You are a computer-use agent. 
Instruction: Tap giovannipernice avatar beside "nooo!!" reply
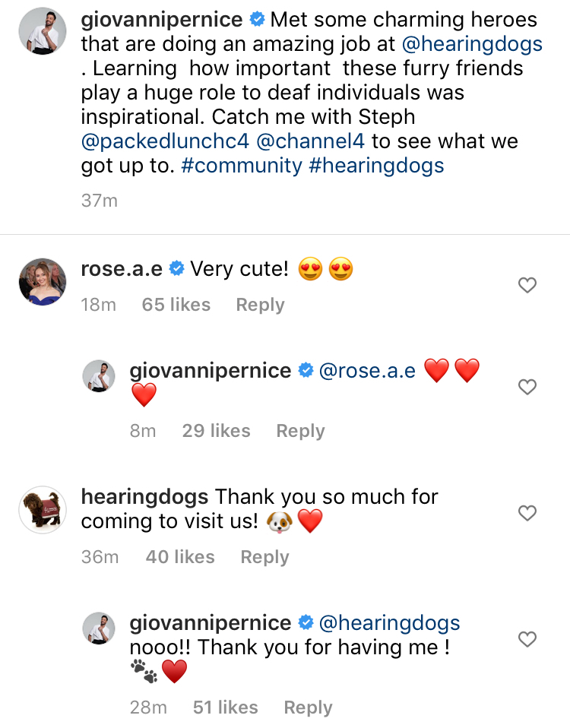pyautogui.click(x=99, y=628)
